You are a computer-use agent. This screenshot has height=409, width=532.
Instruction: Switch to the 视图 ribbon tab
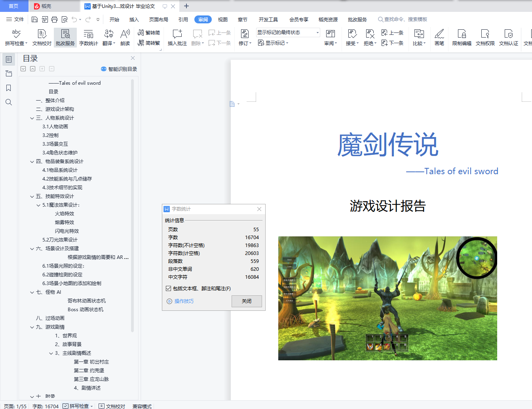coord(223,19)
